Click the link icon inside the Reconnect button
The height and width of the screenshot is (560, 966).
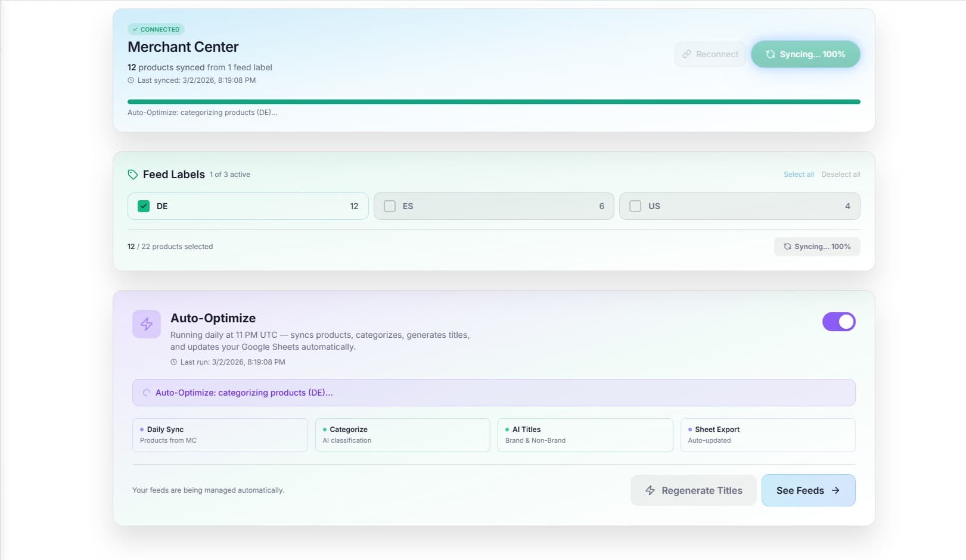[x=688, y=54]
